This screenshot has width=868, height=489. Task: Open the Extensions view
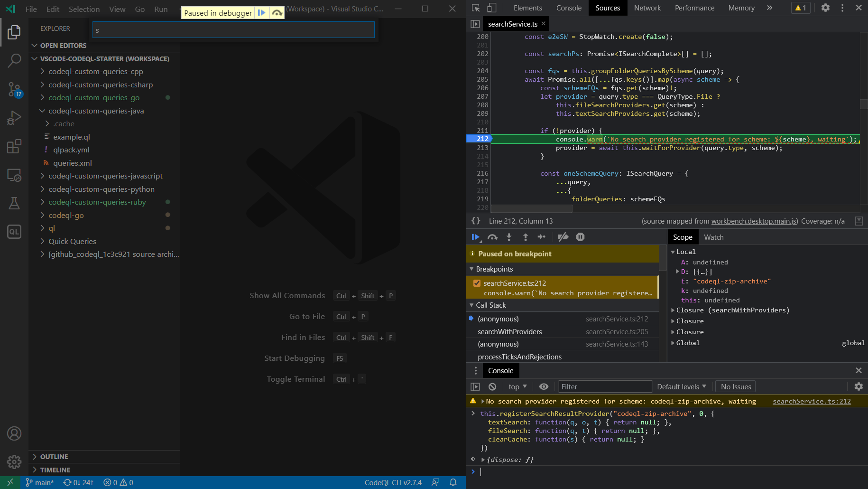coord(14,146)
